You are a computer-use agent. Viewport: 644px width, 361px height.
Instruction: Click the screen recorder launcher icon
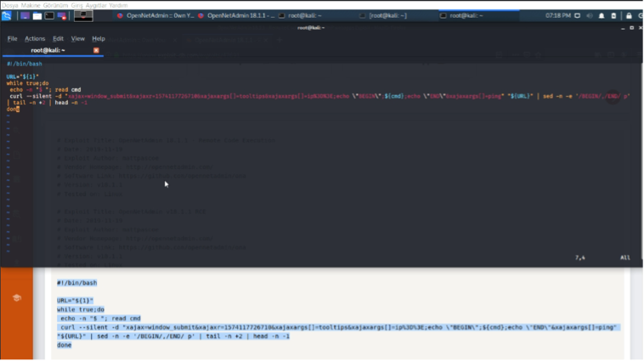[62, 15]
